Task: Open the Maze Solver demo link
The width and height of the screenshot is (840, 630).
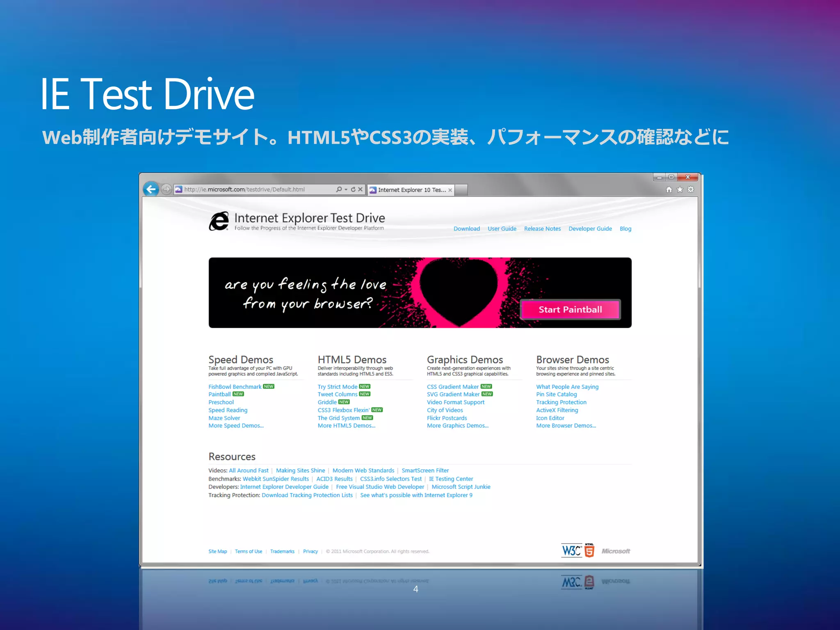Action: 224,418
